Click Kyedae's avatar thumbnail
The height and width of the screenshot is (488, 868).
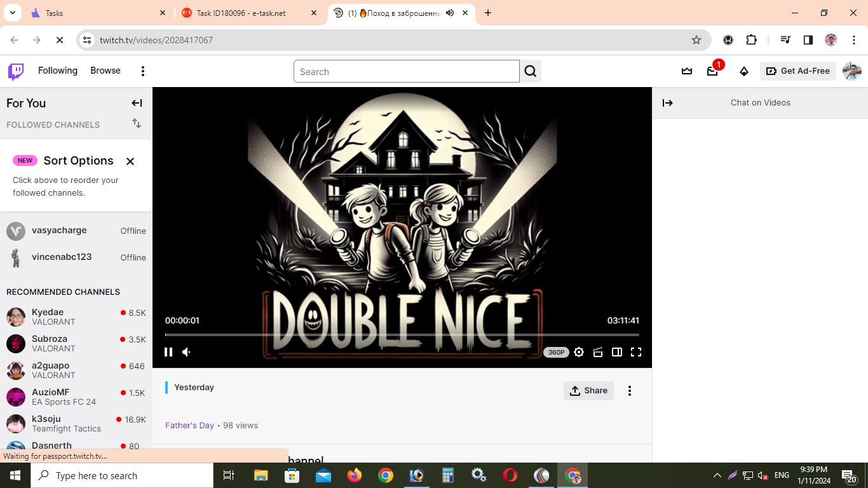16,317
